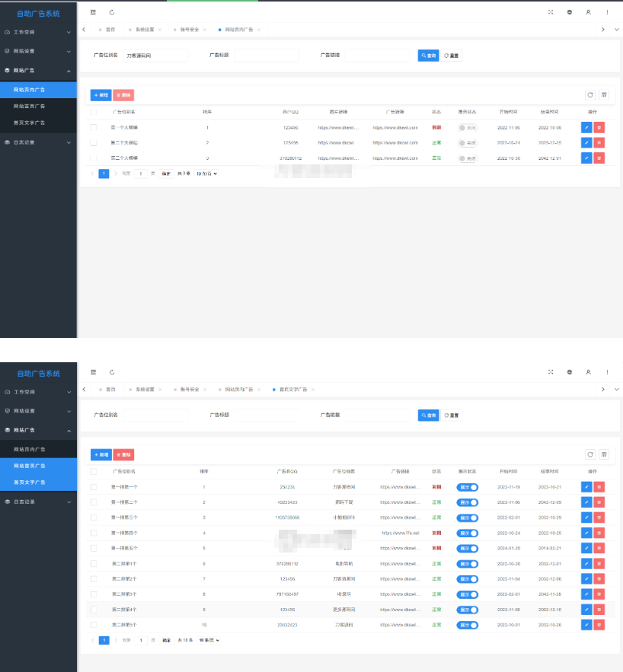Screen dimensions: 623x672
Task: Click delete icon for 第一排第四个 row
Action: (599, 533)
